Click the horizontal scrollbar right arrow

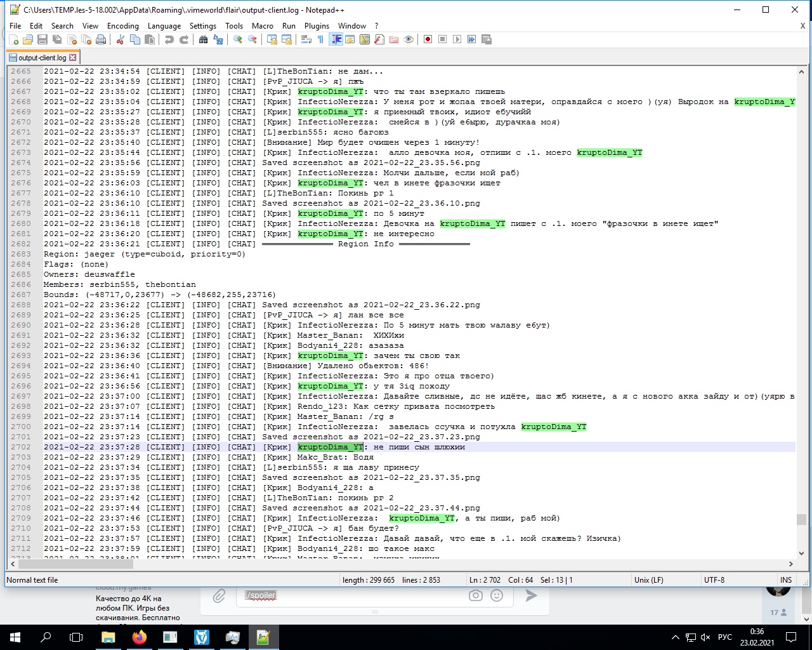pos(790,564)
